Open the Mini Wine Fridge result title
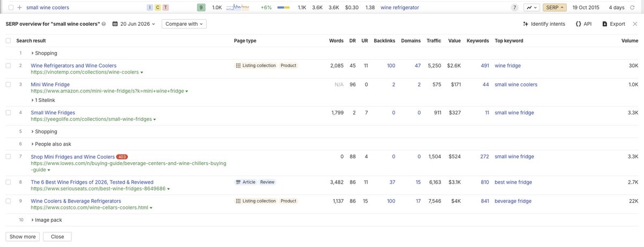This screenshot has height=247, width=644. (50, 84)
